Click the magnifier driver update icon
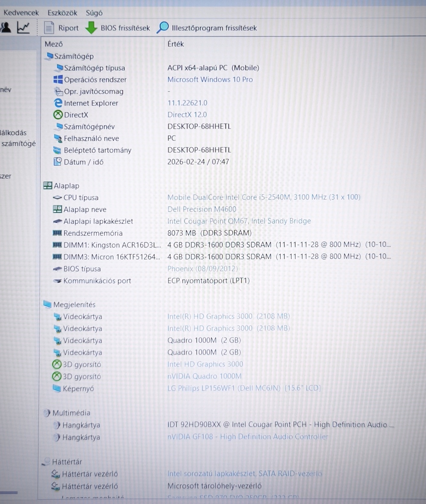Image resolution: width=426 pixels, height=504 pixels. click(x=163, y=28)
